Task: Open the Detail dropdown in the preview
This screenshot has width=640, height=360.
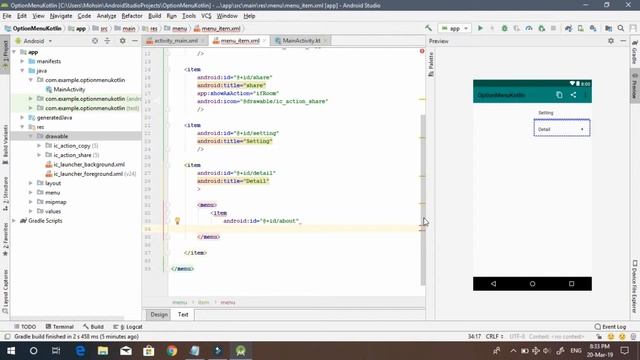Action: coord(562,129)
